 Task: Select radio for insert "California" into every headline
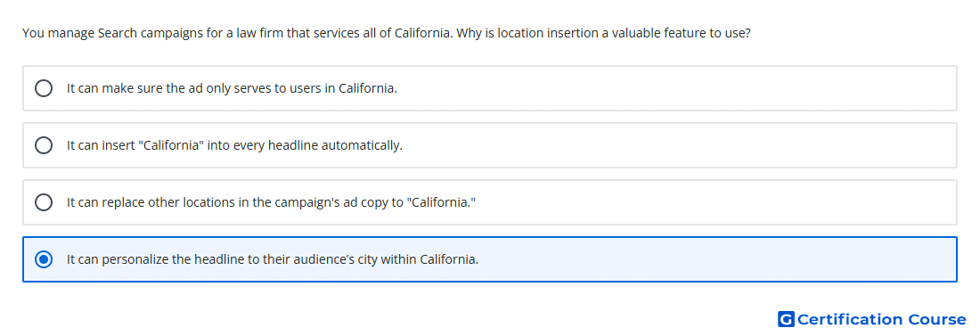click(44, 145)
